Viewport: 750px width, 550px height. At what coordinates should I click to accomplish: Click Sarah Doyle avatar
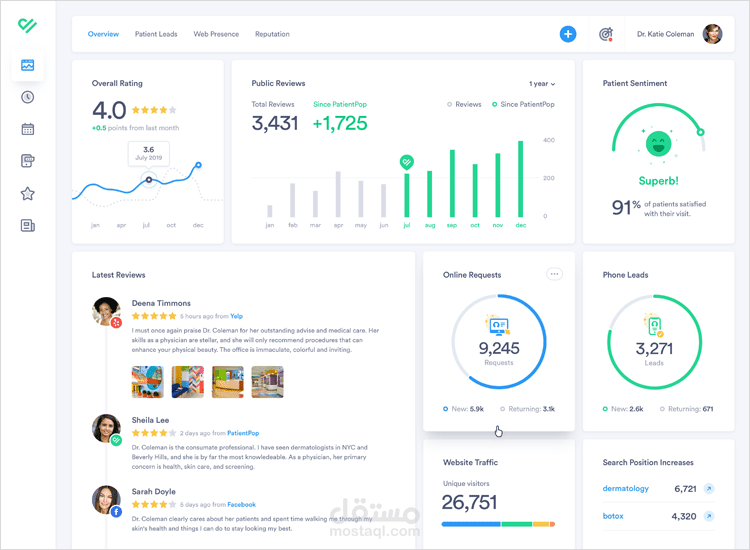click(x=106, y=500)
